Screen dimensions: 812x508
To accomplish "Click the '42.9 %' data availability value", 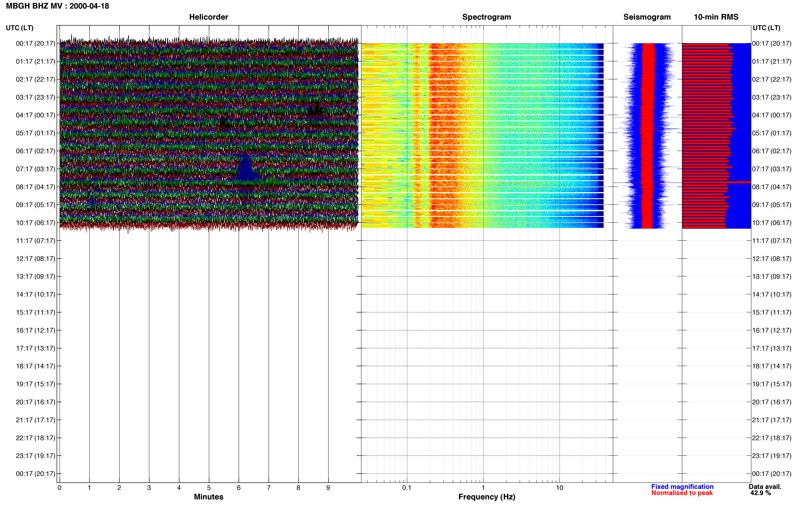I will point(761,493).
